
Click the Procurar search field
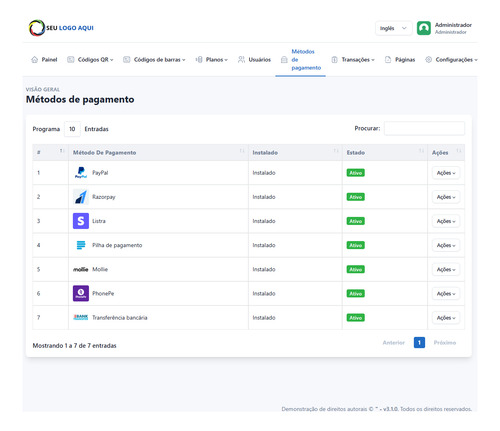click(424, 128)
